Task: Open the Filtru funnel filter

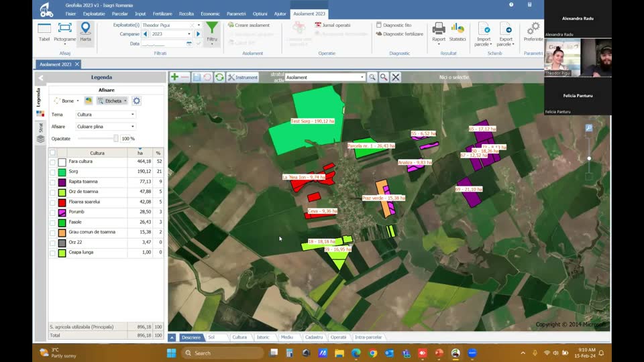Action: coord(212,32)
